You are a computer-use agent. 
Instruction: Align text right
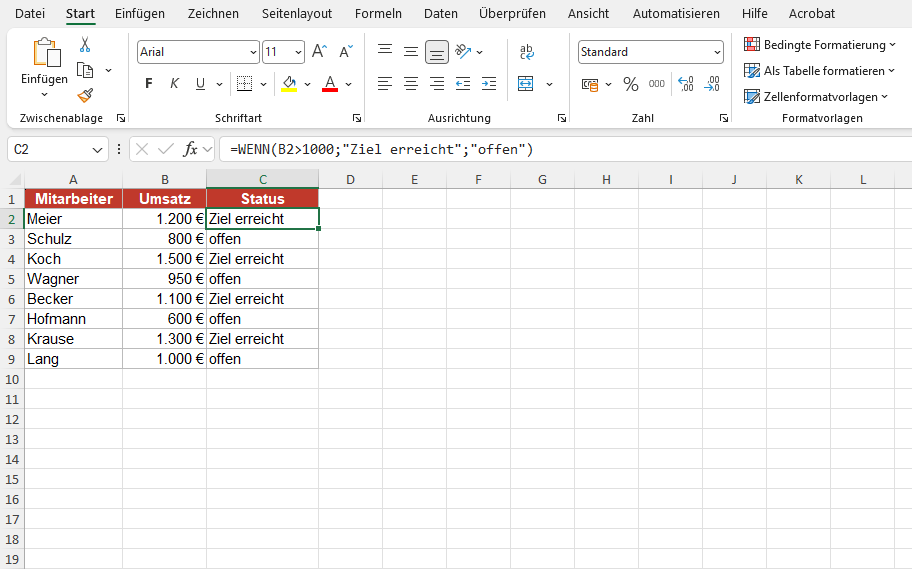[437, 84]
